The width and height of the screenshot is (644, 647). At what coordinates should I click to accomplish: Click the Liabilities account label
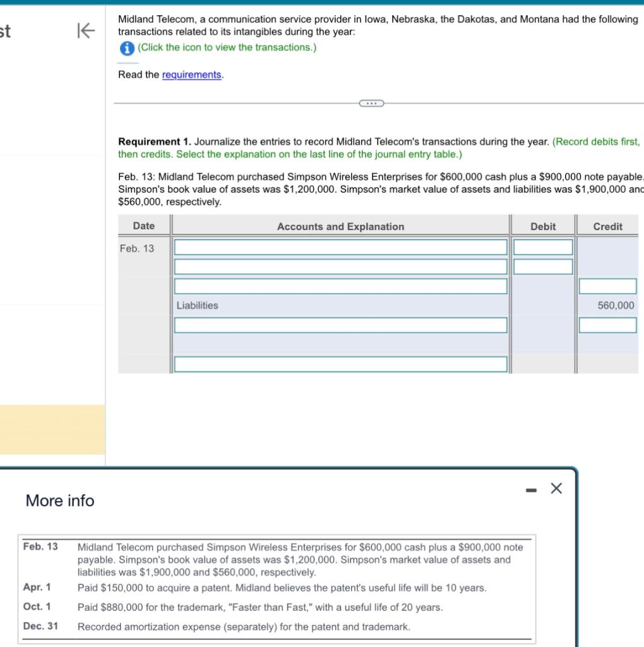click(x=197, y=305)
